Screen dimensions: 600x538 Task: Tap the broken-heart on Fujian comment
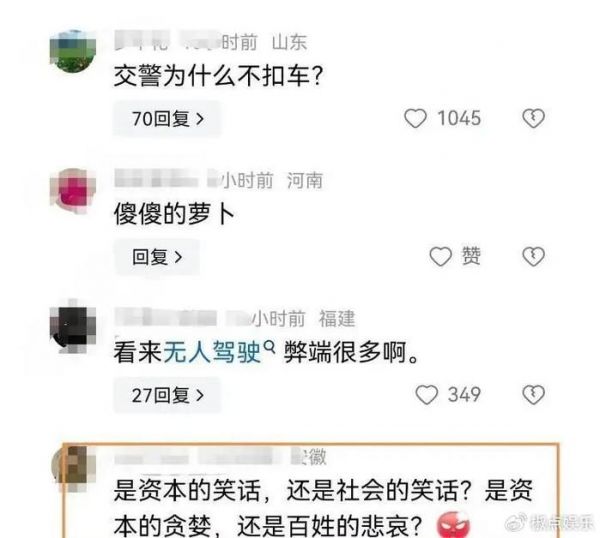click(533, 395)
